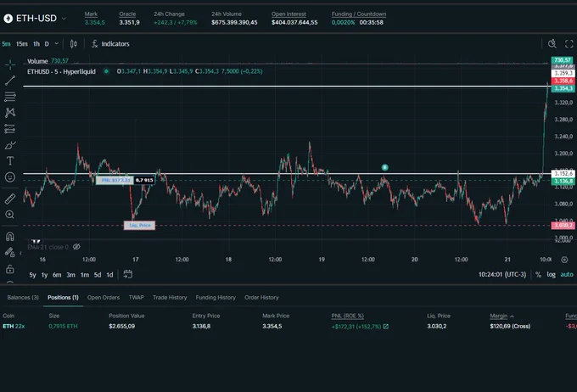Select the brush drawing tool
The height and width of the screenshot is (392, 577).
tap(10, 145)
